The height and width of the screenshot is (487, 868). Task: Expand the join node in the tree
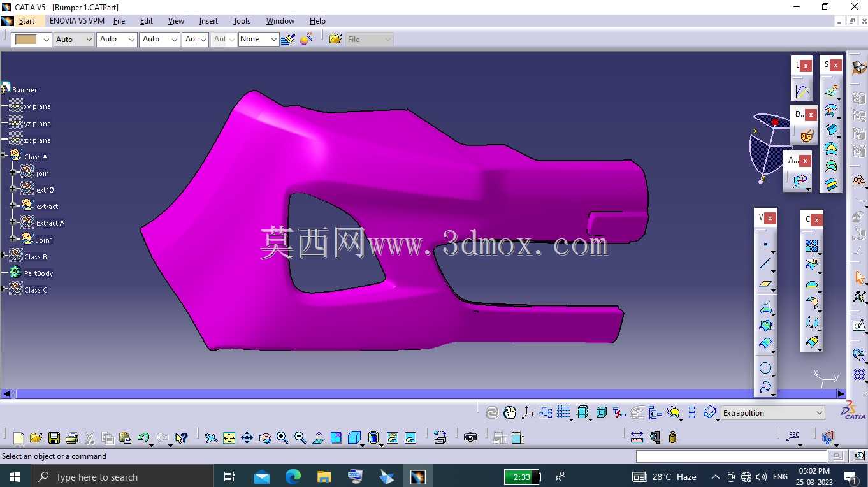[x=13, y=173]
